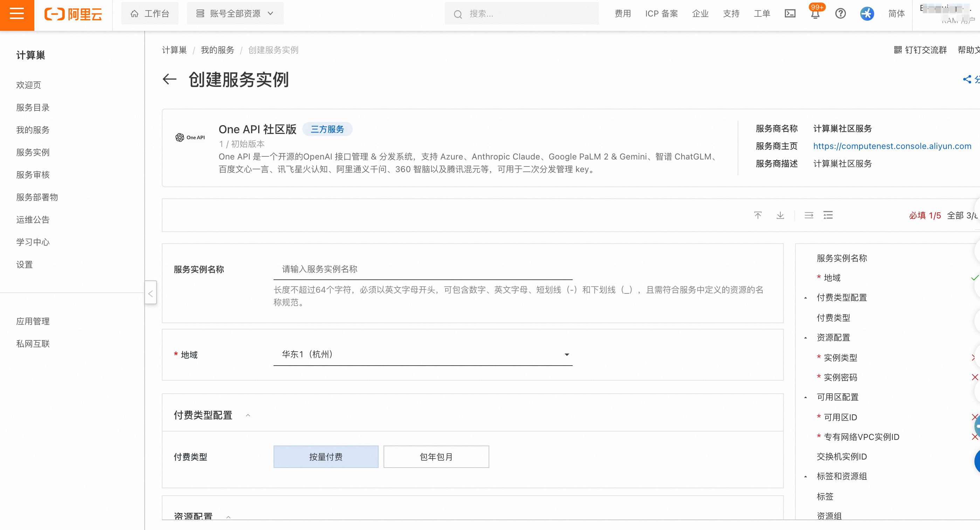The width and height of the screenshot is (980, 530).
Task: Jump to bottom using down-arrow icon
Action: pyautogui.click(x=780, y=216)
